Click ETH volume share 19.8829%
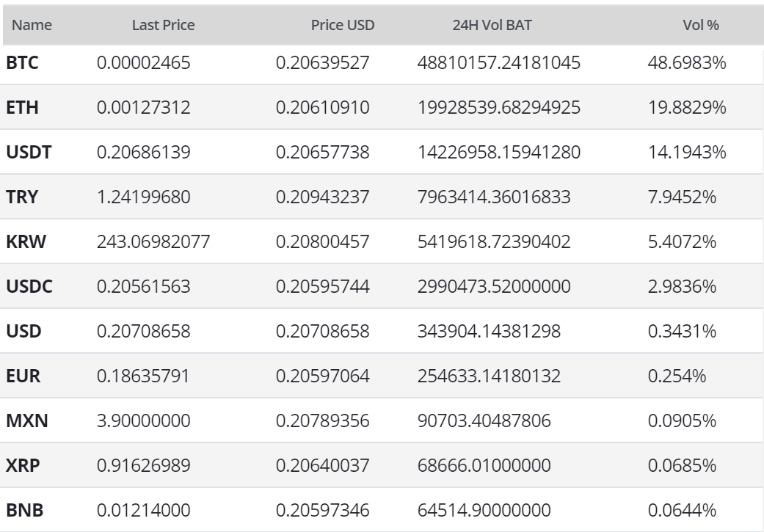This screenshot has height=532, width=764. coord(687,108)
